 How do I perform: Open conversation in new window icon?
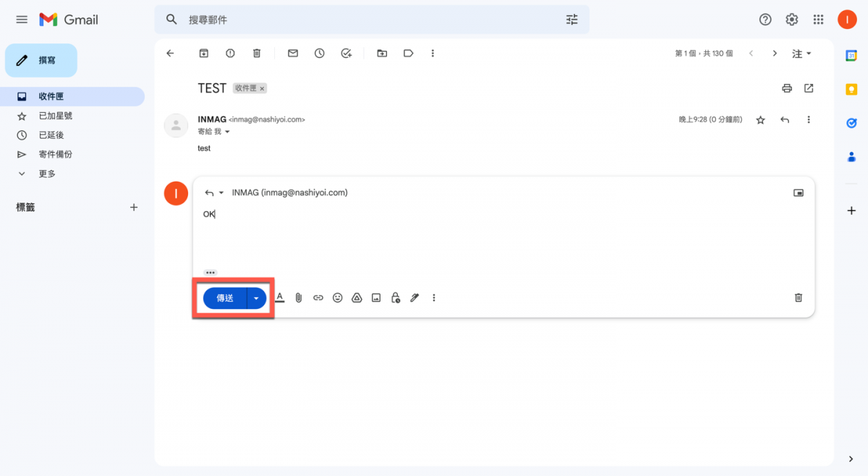click(809, 88)
